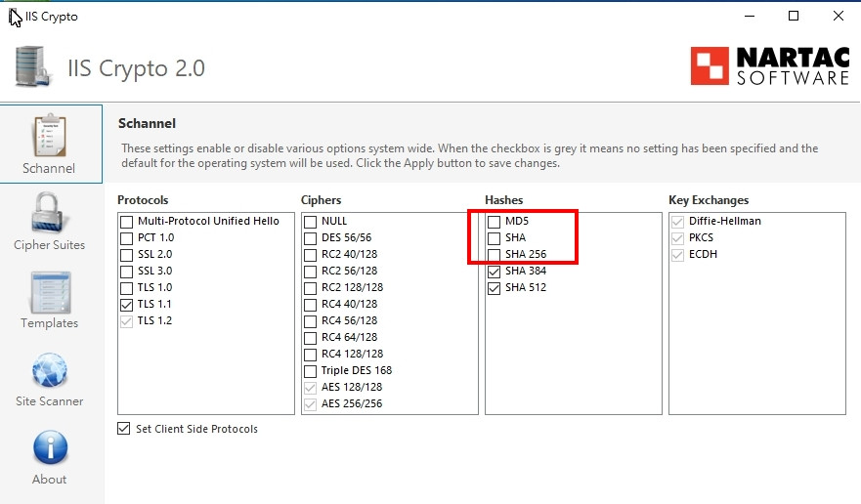Click the Protocols group label
This screenshot has height=504, width=861.
pos(143,200)
